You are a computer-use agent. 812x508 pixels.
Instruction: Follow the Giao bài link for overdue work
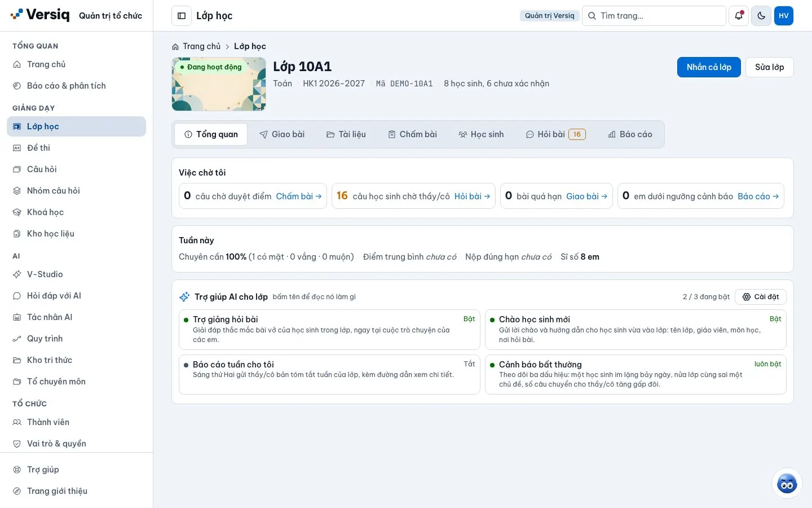coord(587,196)
